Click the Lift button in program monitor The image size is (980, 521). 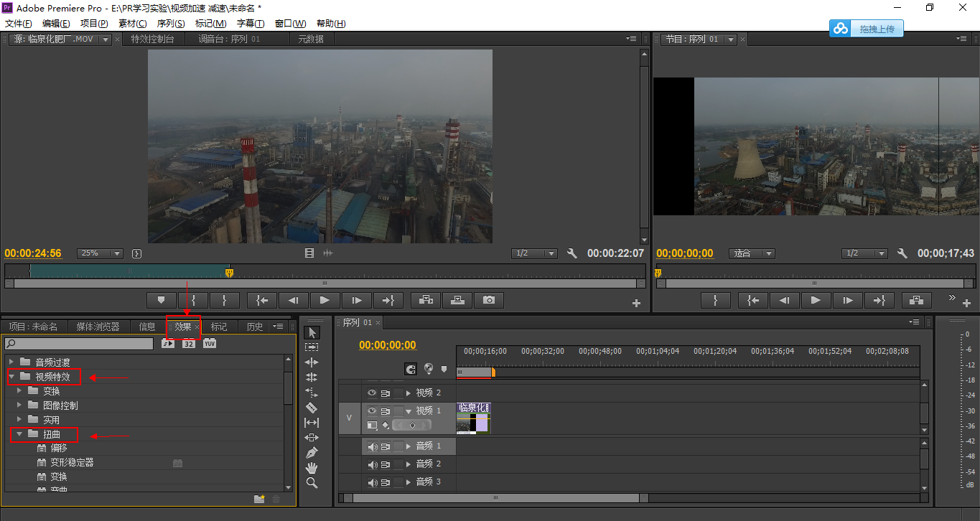tap(917, 301)
